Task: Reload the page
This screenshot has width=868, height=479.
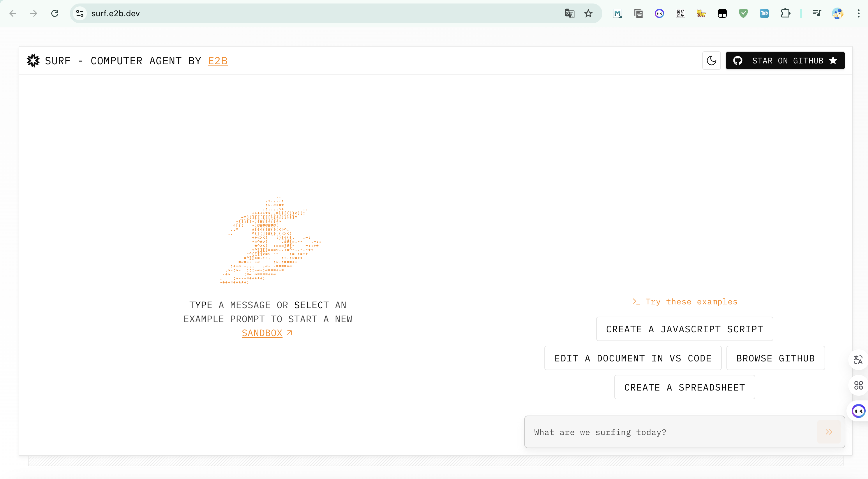Action: [54, 13]
